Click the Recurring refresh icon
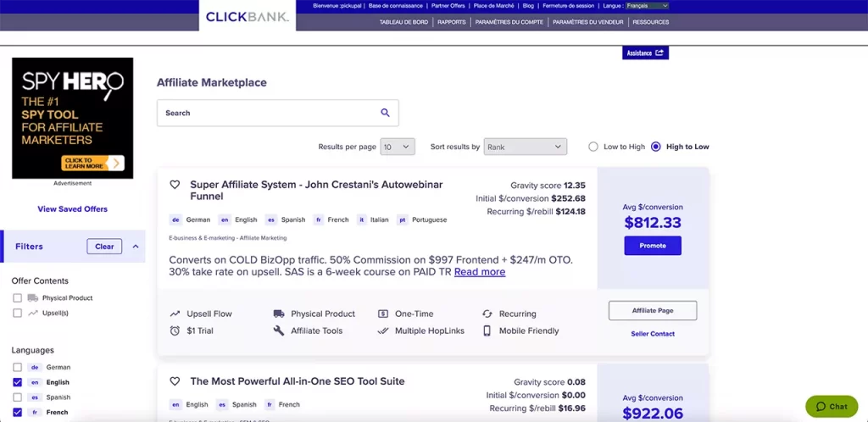868x422 pixels. 487,314
